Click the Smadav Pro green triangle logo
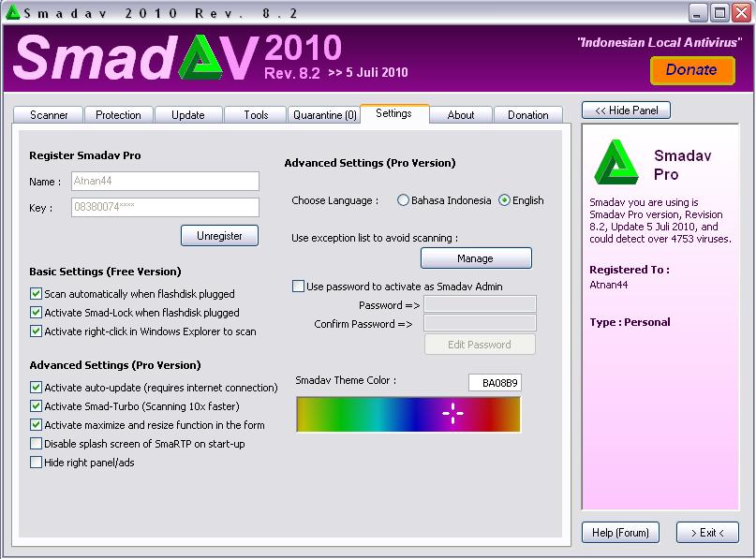The image size is (756, 559). (616, 162)
